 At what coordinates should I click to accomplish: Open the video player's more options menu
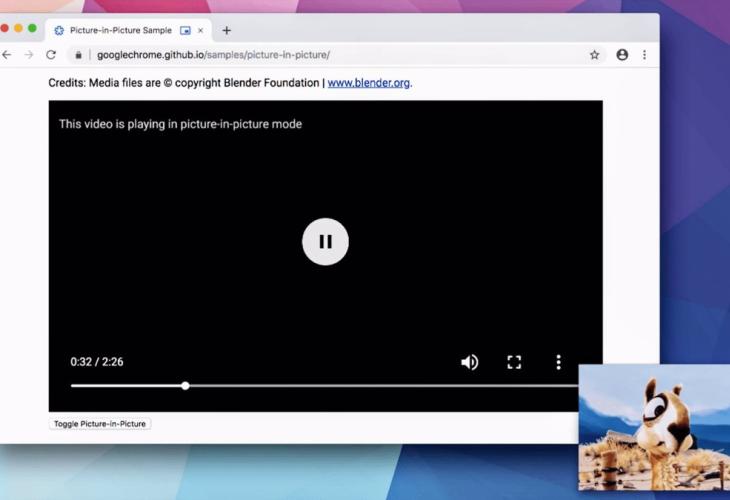[x=558, y=362]
